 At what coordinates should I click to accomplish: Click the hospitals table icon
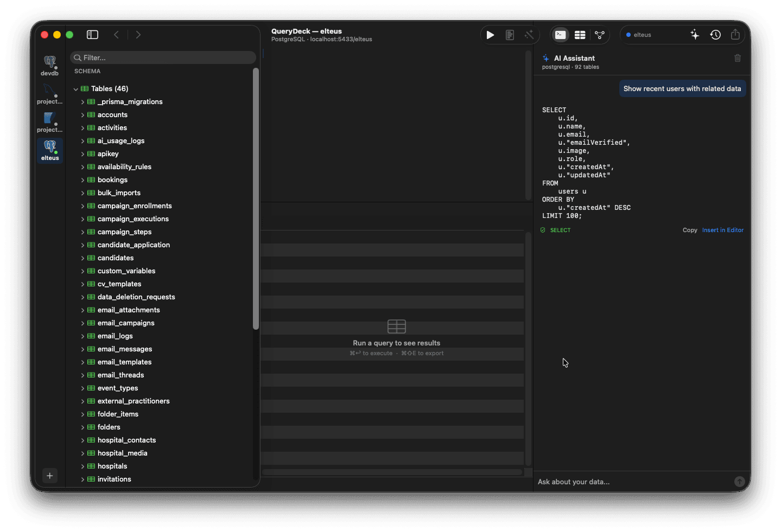tap(91, 466)
